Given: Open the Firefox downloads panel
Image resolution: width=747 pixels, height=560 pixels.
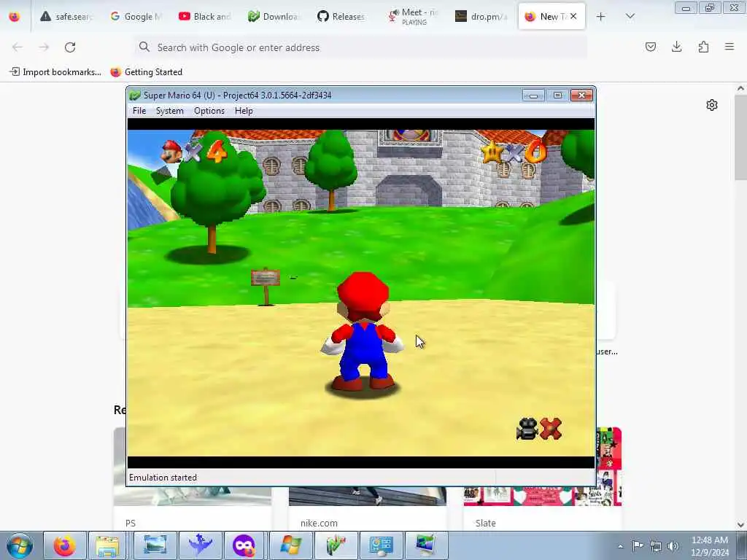Looking at the screenshot, I should [676, 47].
